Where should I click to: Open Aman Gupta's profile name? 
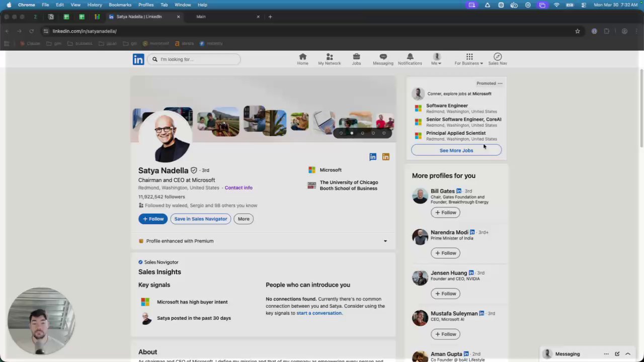(x=446, y=354)
